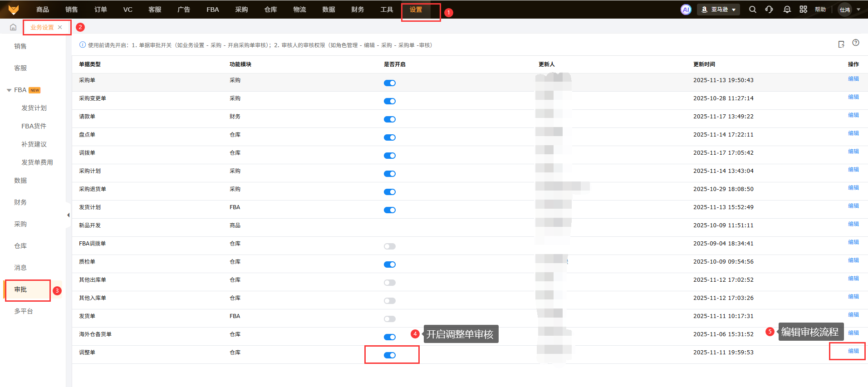The width and height of the screenshot is (868, 387).
Task: Click 编辑 for the 请款单 row
Action: [x=853, y=115]
